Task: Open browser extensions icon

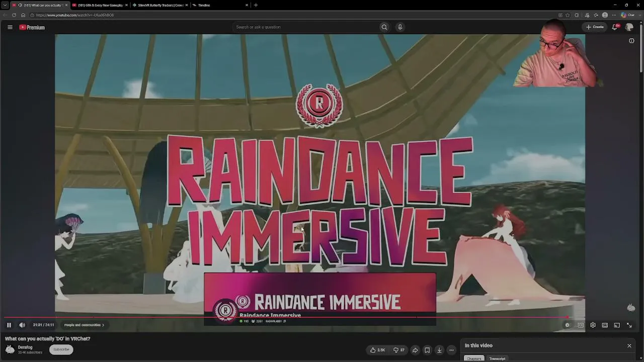Action: (x=577, y=15)
